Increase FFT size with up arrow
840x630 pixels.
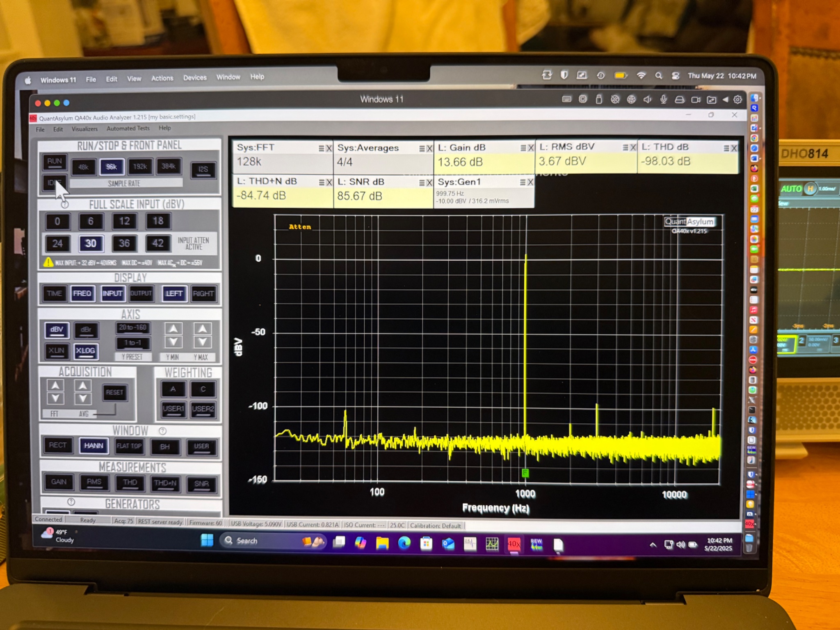pyautogui.click(x=55, y=385)
